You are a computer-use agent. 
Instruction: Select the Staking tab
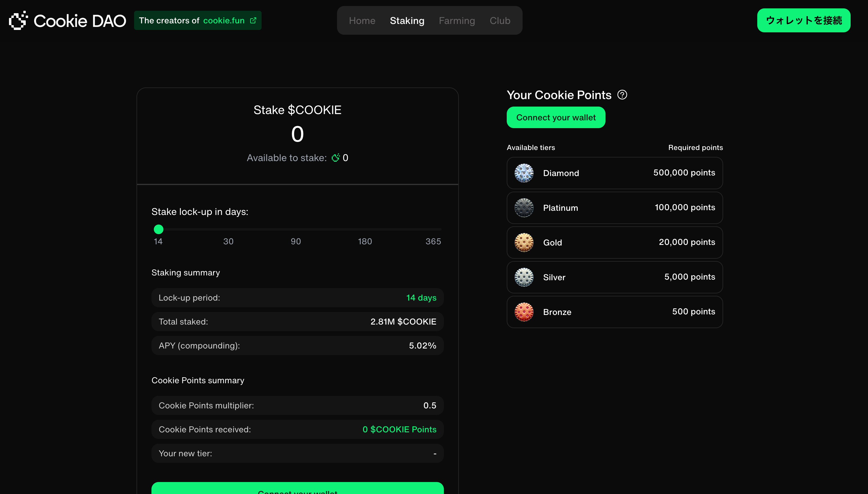tap(407, 20)
